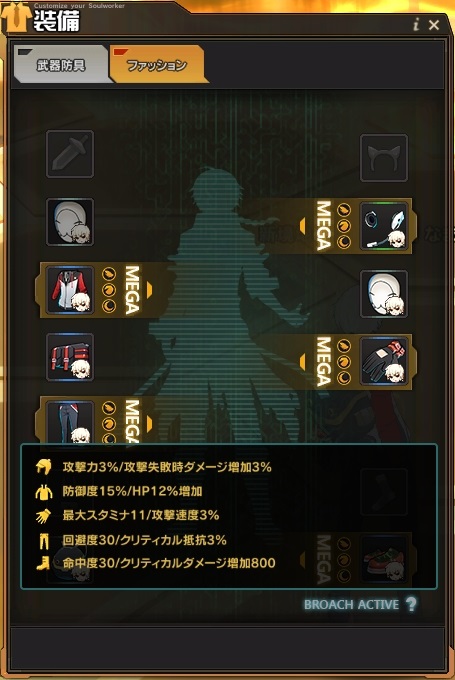Select the cat-ear headband slot
455x680 pixels.
click(384, 158)
